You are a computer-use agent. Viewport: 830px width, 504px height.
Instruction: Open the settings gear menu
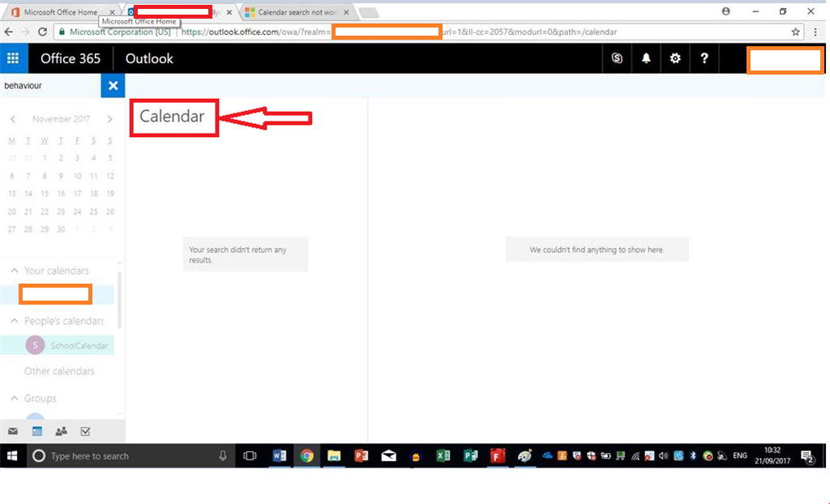tap(675, 58)
